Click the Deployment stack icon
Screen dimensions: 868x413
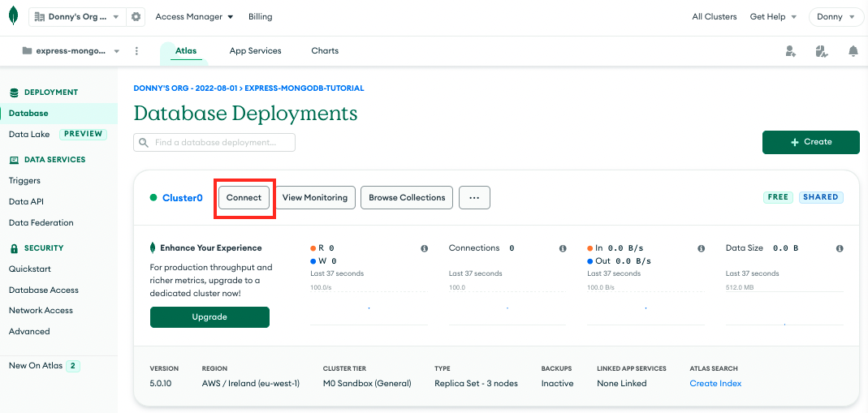(x=15, y=92)
